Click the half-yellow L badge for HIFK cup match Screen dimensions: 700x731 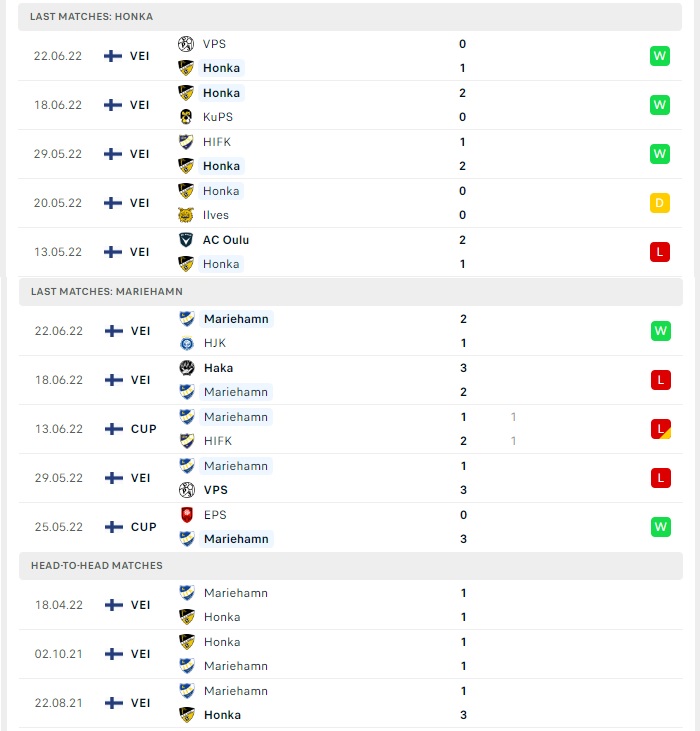(661, 429)
